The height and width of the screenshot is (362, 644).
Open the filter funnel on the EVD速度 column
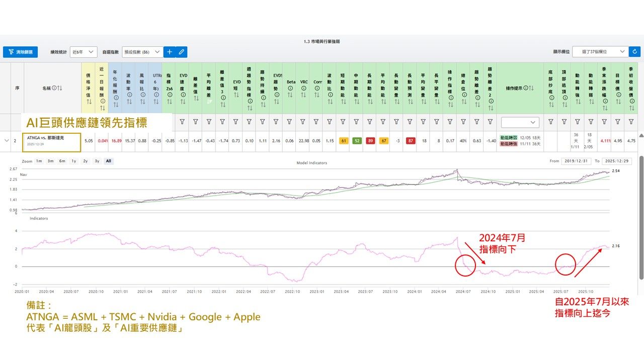tap(183, 122)
